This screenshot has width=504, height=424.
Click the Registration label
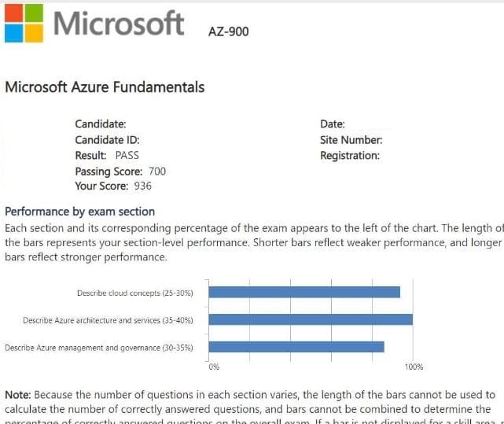pyautogui.click(x=350, y=155)
